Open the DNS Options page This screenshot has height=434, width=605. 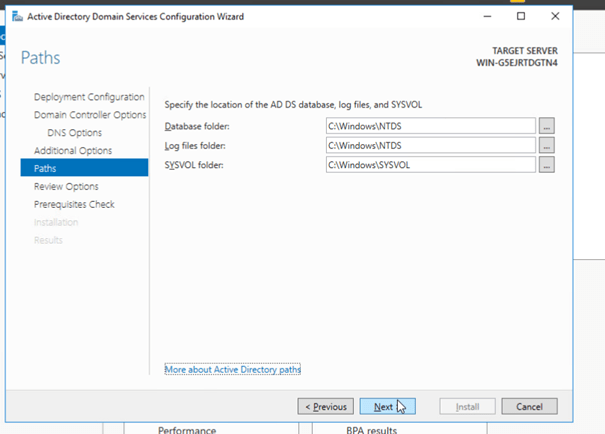coord(74,133)
